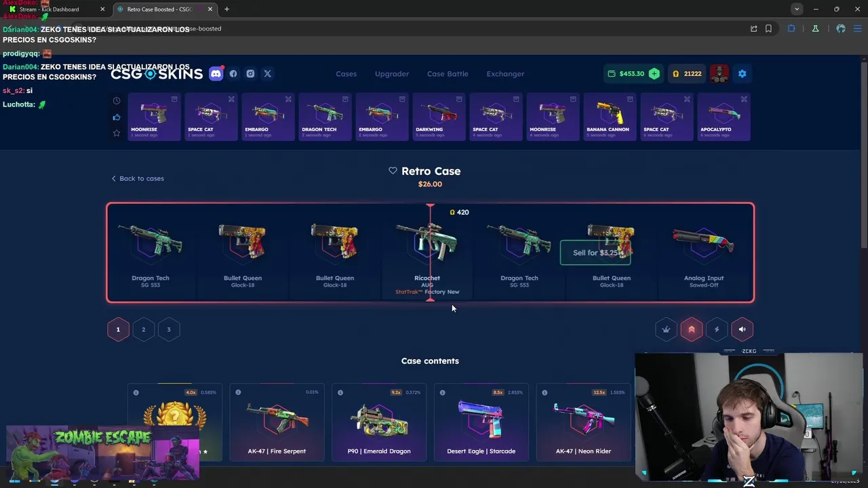Open the Apocalypto drop in live feed

point(723,117)
